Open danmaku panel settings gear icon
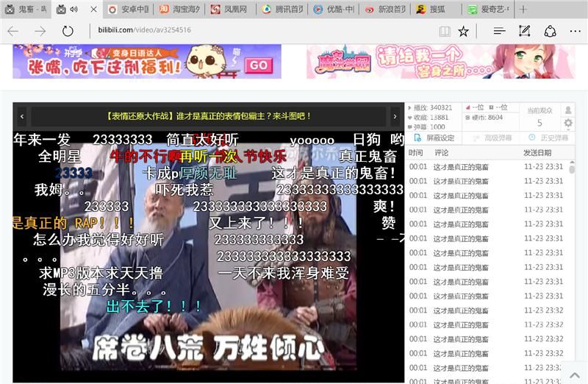Image resolution: width=588 pixels, height=384 pixels. coord(568,123)
